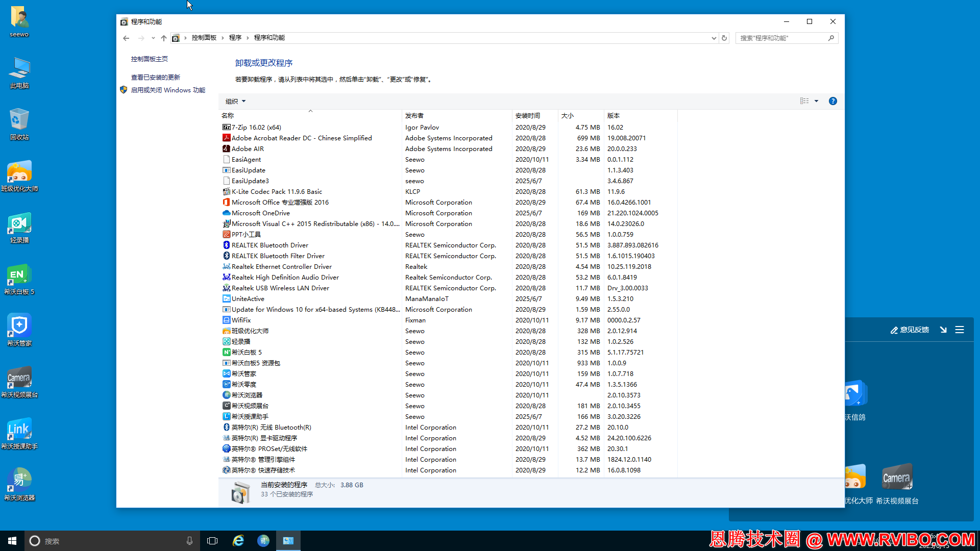Go back with the back arrow

126,38
